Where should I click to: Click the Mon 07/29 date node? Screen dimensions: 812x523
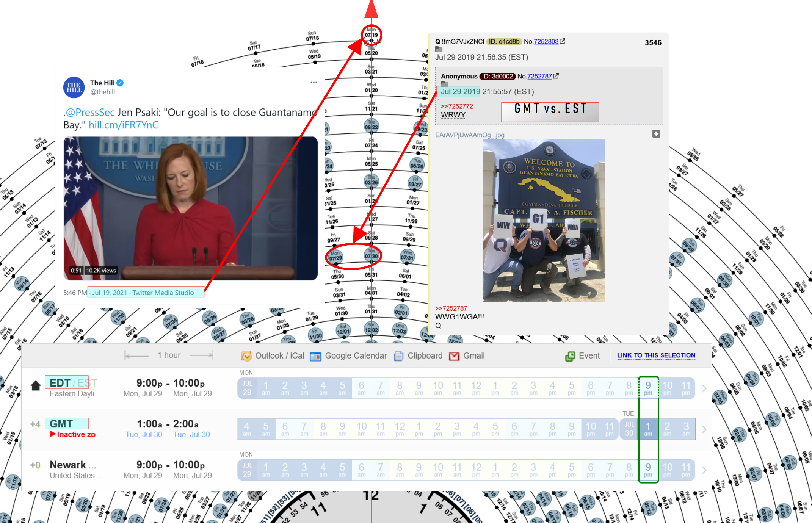[x=335, y=257]
